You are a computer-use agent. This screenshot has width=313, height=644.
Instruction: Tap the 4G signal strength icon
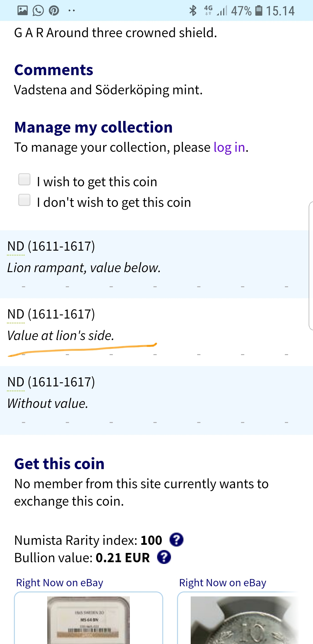pyautogui.click(x=222, y=11)
